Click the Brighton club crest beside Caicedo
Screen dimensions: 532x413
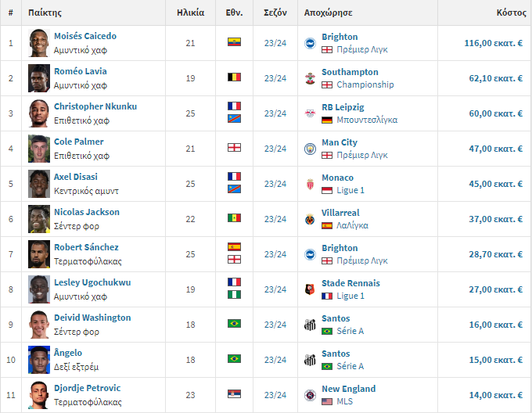click(310, 43)
